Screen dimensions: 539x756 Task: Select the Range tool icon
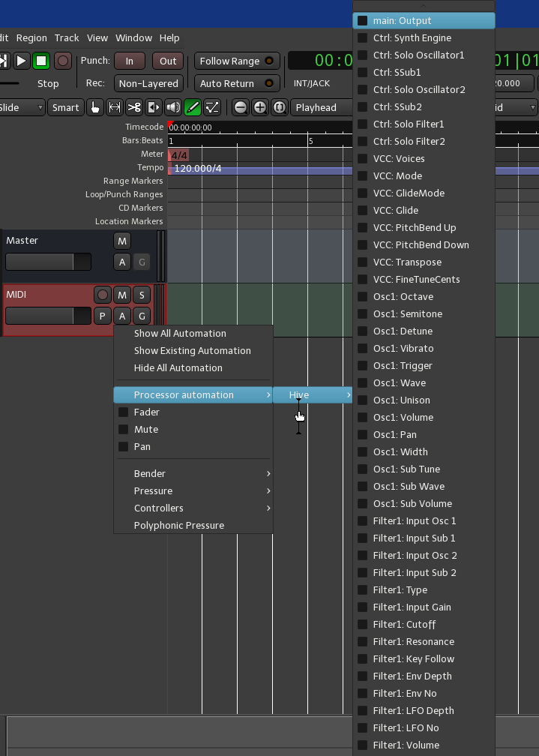115,107
